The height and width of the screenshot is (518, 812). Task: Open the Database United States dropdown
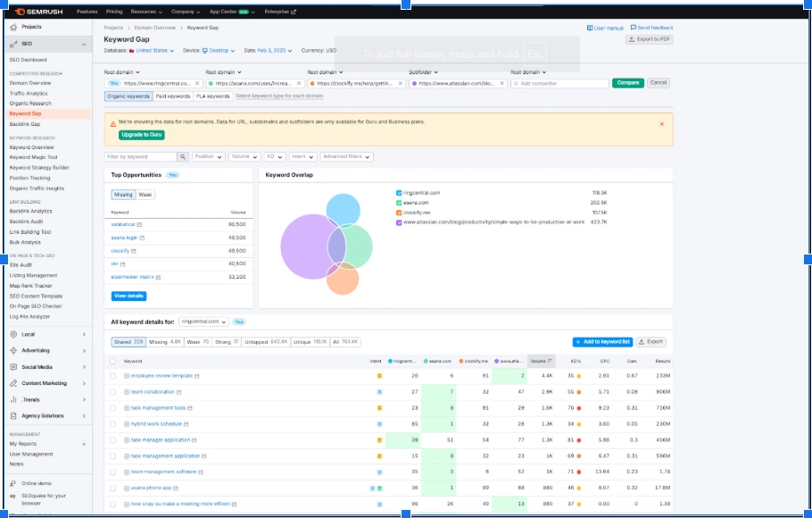(x=152, y=51)
